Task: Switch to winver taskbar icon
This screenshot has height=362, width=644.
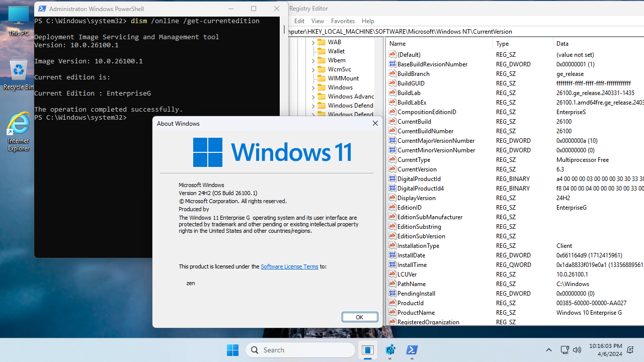Action: pyautogui.click(x=368, y=350)
